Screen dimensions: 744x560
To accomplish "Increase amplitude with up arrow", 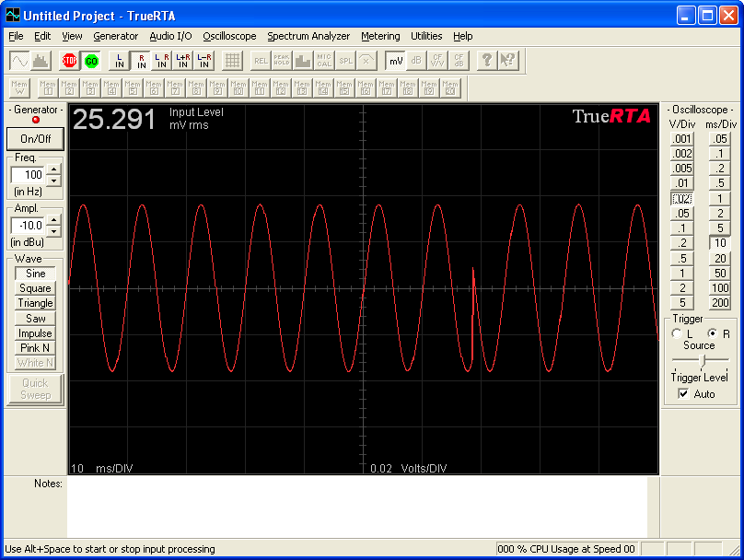I will click(x=54, y=220).
